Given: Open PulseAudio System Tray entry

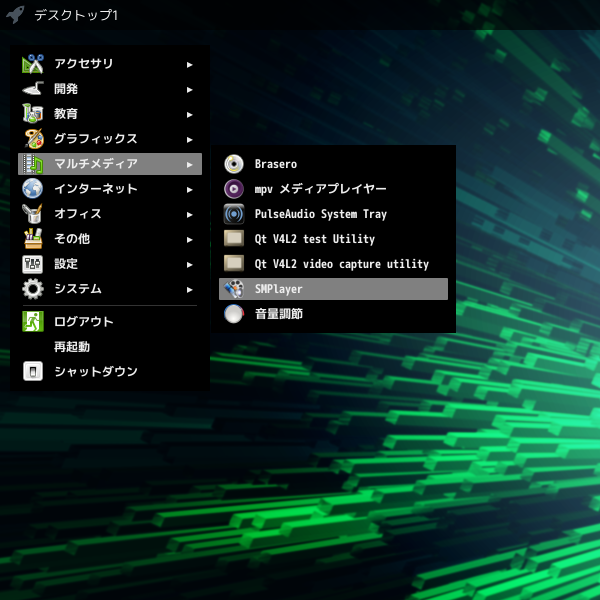Looking at the screenshot, I should (333, 214).
